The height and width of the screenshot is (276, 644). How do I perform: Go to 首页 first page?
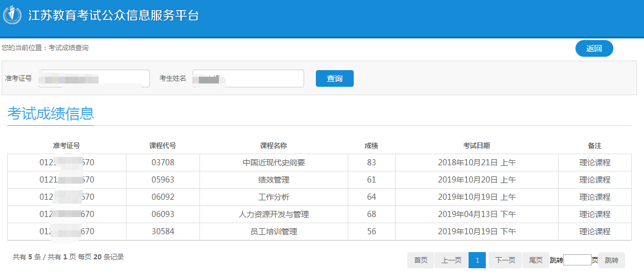421,260
